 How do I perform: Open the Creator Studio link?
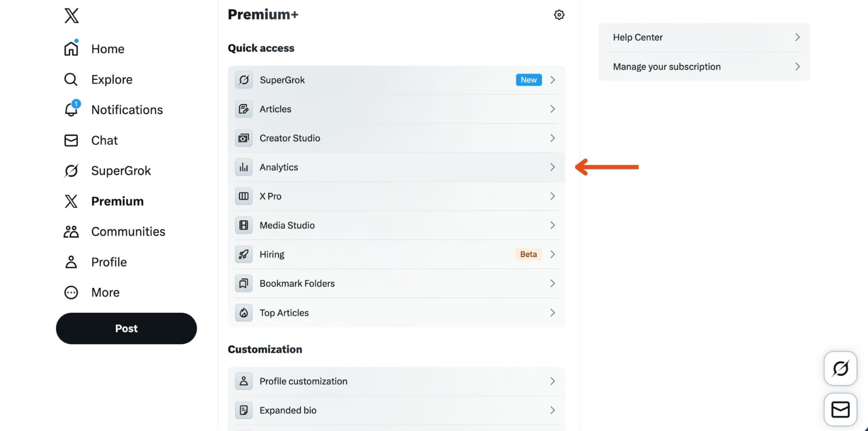(x=290, y=138)
